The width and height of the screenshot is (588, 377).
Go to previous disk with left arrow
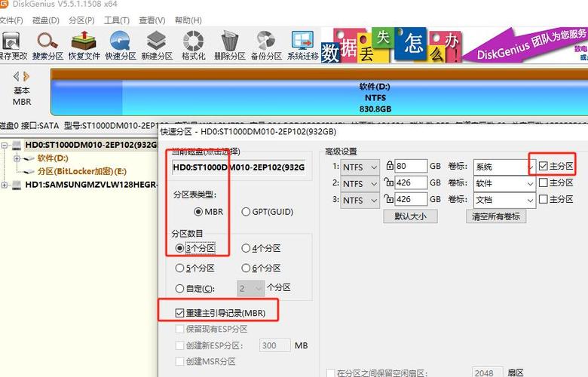(16, 76)
